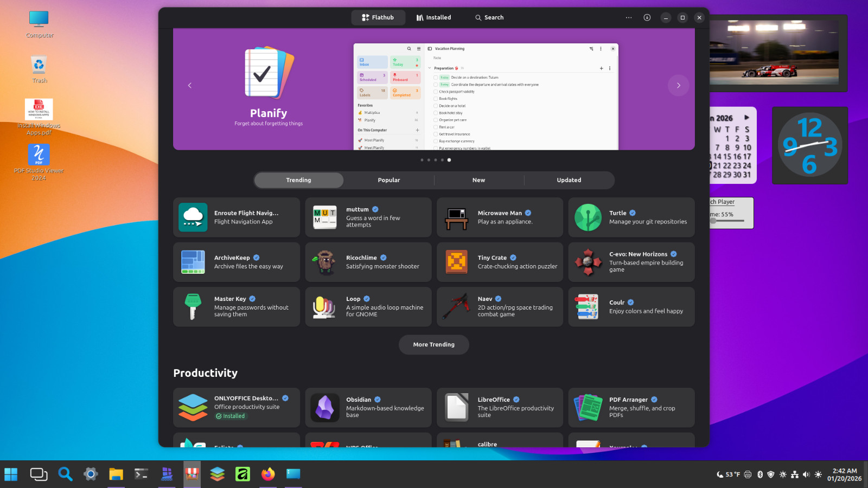Open the volume tray icon
Viewport: 868px width, 488px height.
pyautogui.click(x=806, y=474)
